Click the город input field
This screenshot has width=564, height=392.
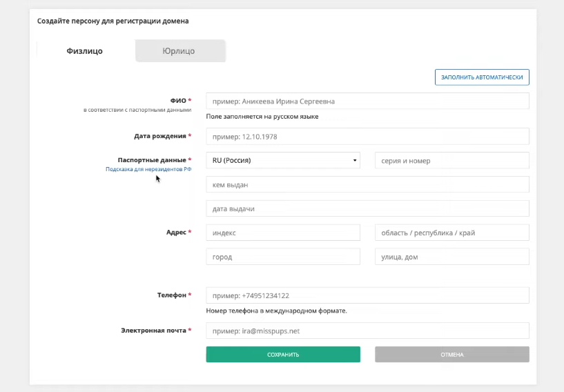(283, 257)
